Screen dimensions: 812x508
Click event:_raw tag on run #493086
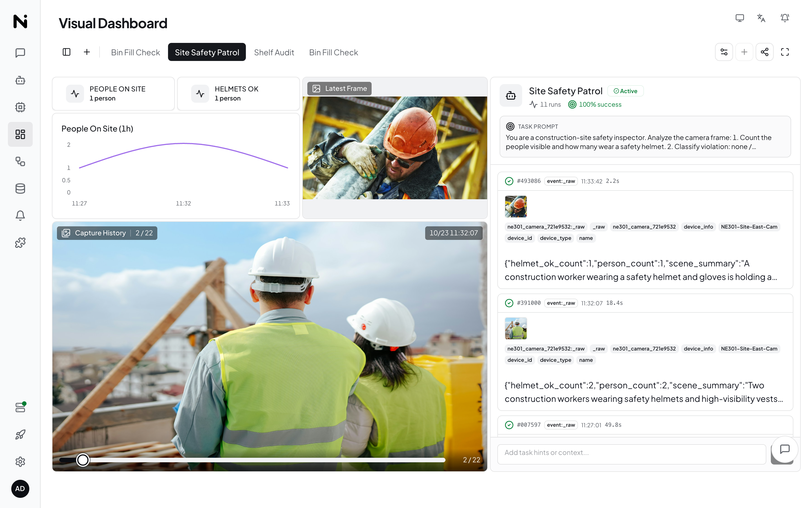(561, 181)
